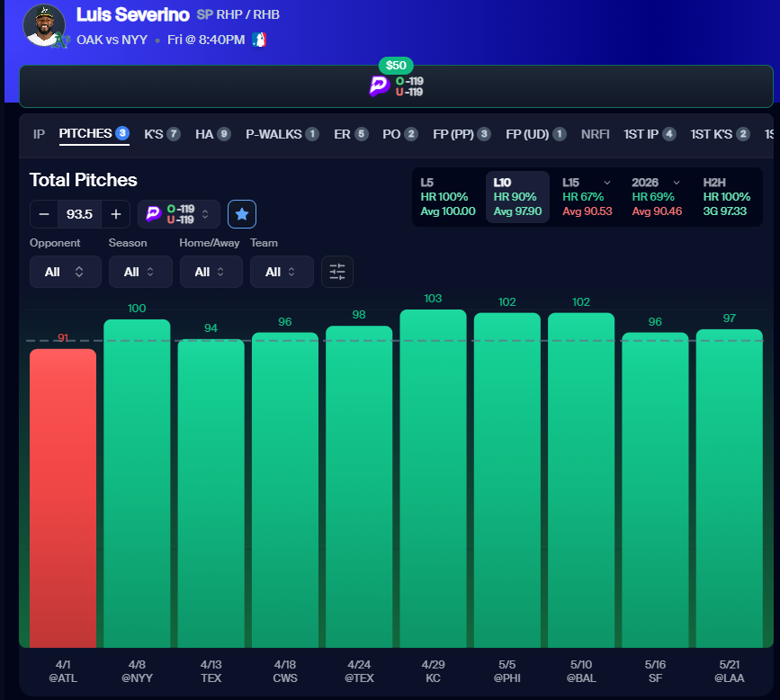Select the H2H hit rate range
780x700 pixels.
click(x=727, y=197)
